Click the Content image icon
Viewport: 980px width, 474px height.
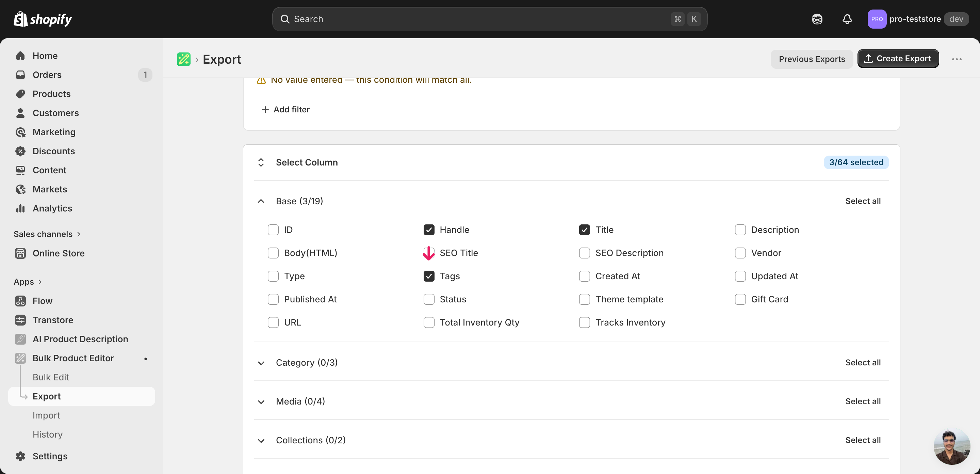[x=20, y=170]
